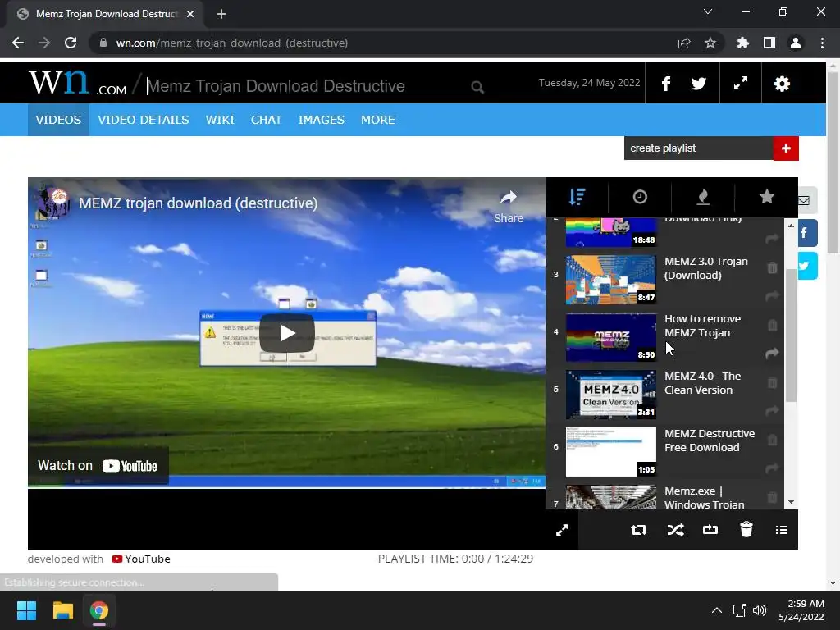Select the clock recent playlist icon
Viewport: 840px width, 630px height.
[x=640, y=197]
